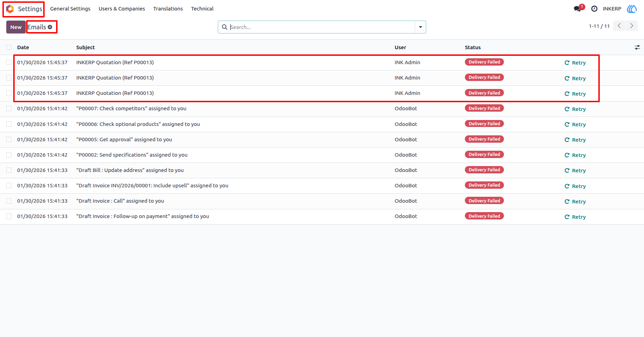Retry the "Draft Invoice : Call" email
This screenshot has height=337, width=644.
click(x=575, y=202)
